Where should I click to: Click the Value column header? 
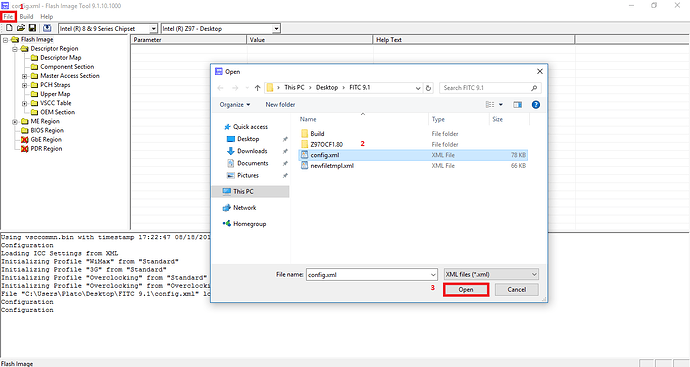[309, 40]
